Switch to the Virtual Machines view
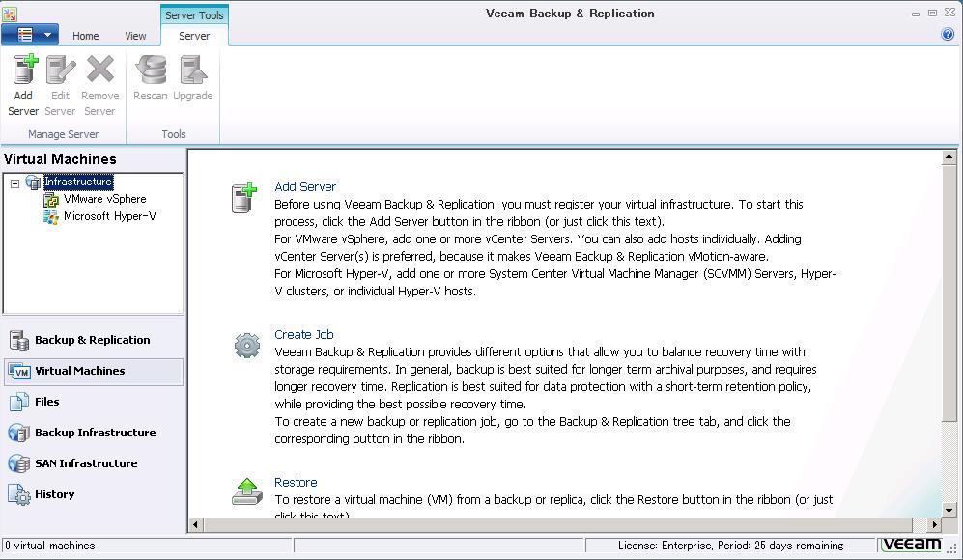 point(94,372)
